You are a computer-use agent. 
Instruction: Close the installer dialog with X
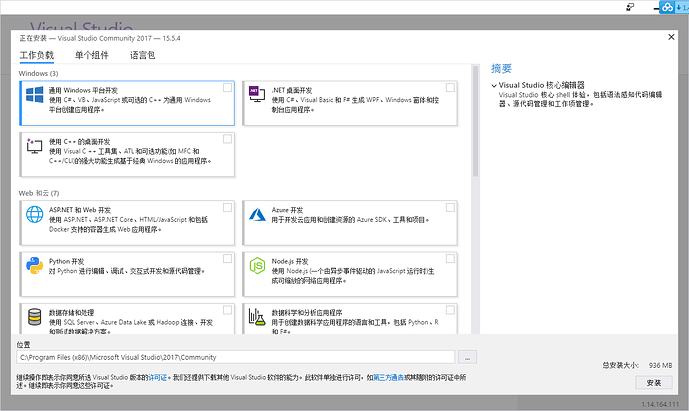(x=671, y=37)
